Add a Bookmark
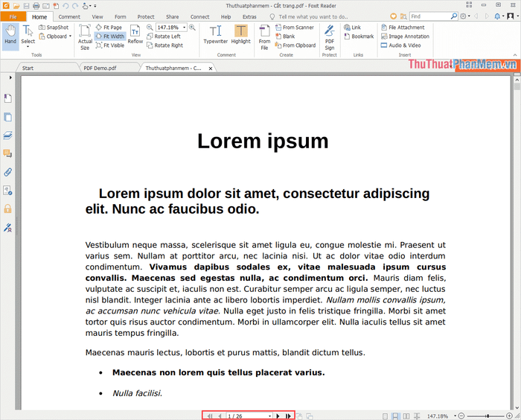Screen dimensions: 521x420 point(359,36)
